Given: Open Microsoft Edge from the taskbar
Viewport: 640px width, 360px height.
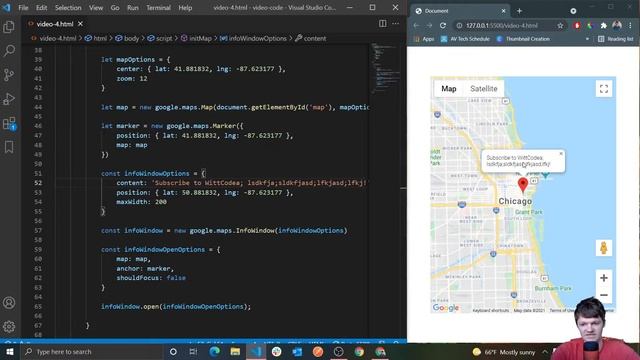Looking at the screenshot, I should coord(214,351).
